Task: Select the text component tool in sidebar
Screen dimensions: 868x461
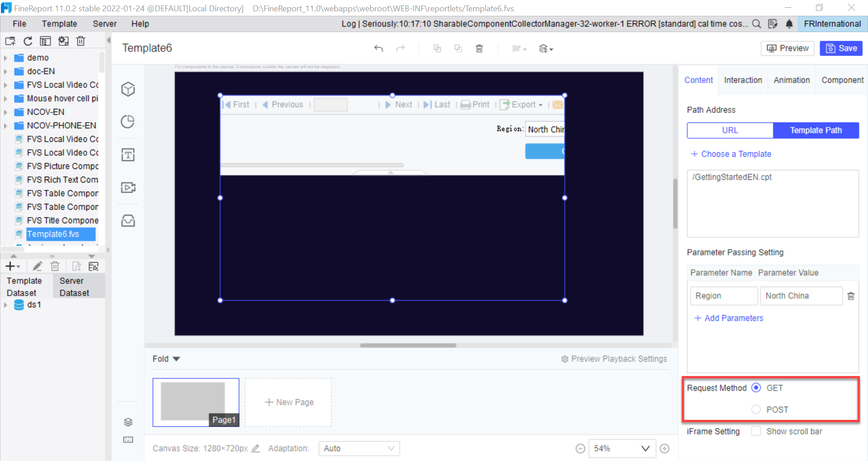Action: [128, 155]
